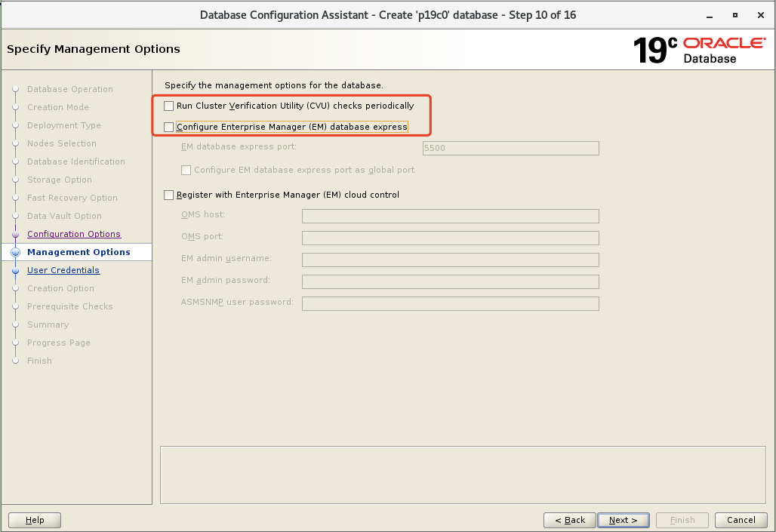This screenshot has height=532, width=776.
Task: Click the Storage Option step label
Action: pyautogui.click(x=60, y=180)
